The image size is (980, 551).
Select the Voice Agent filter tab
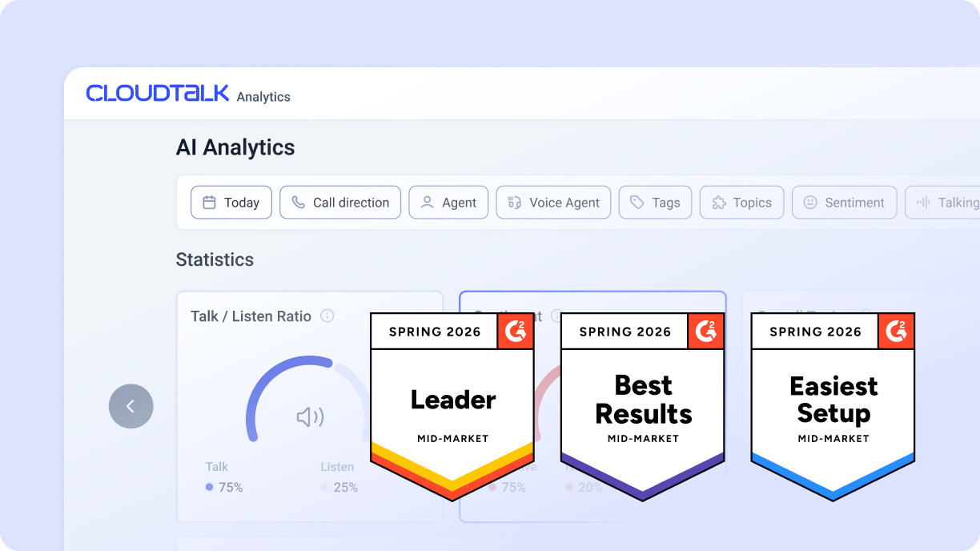point(553,203)
